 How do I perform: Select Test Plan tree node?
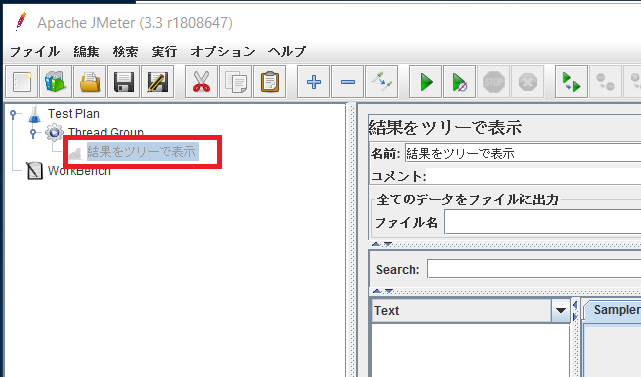point(74,114)
